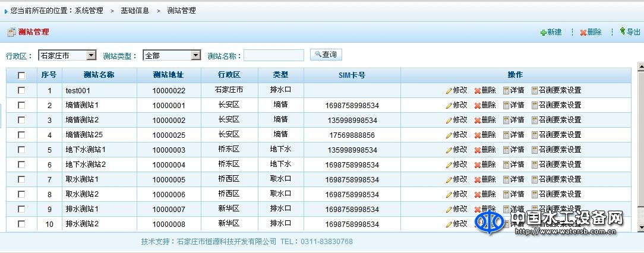Click the red X 删除 toolbar icon

tap(583, 33)
